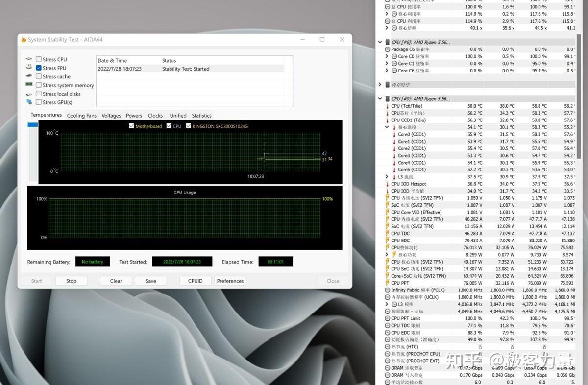Click the monitor icon beside Stress GPU(s)
The width and height of the screenshot is (588, 385).
[29, 102]
